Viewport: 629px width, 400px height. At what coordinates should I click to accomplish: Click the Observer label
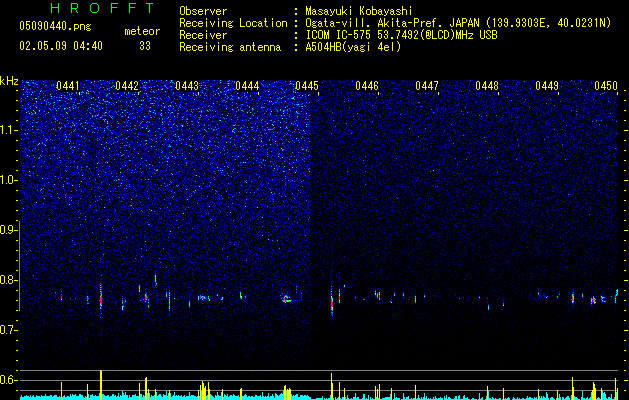[x=203, y=11]
